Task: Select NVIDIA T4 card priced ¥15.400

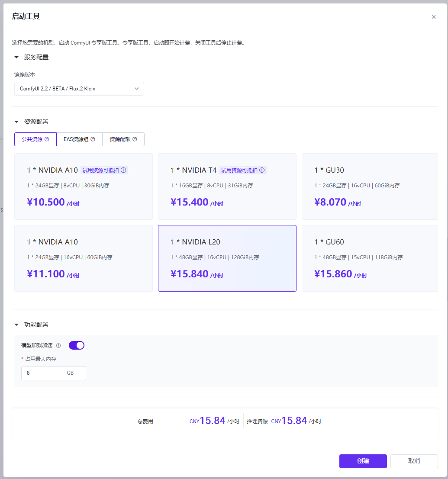Action: (227, 186)
